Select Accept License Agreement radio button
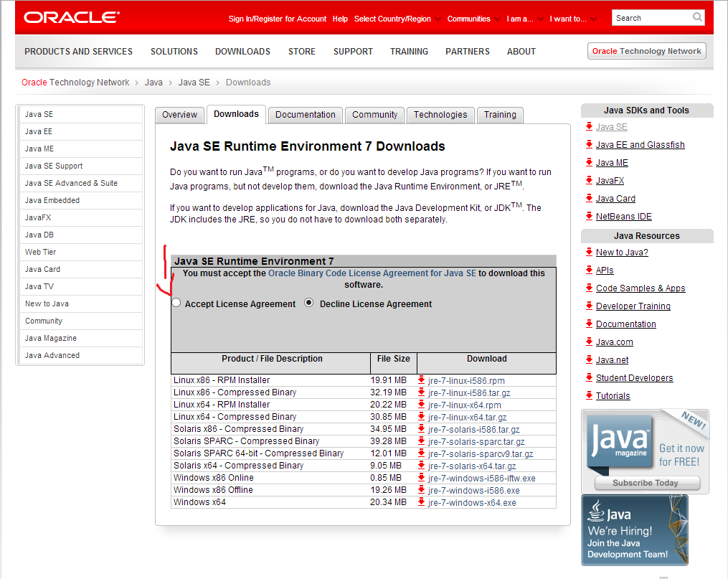 coord(176,303)
